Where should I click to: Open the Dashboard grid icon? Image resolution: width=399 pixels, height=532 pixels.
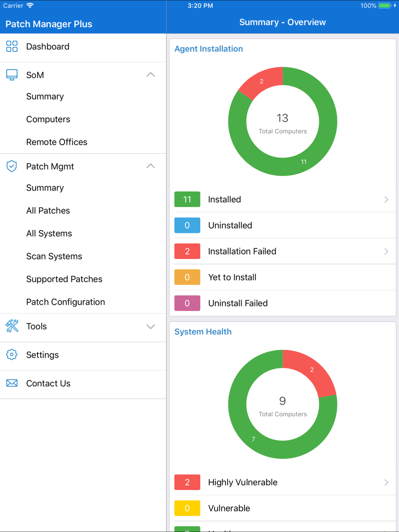point(12,46)
